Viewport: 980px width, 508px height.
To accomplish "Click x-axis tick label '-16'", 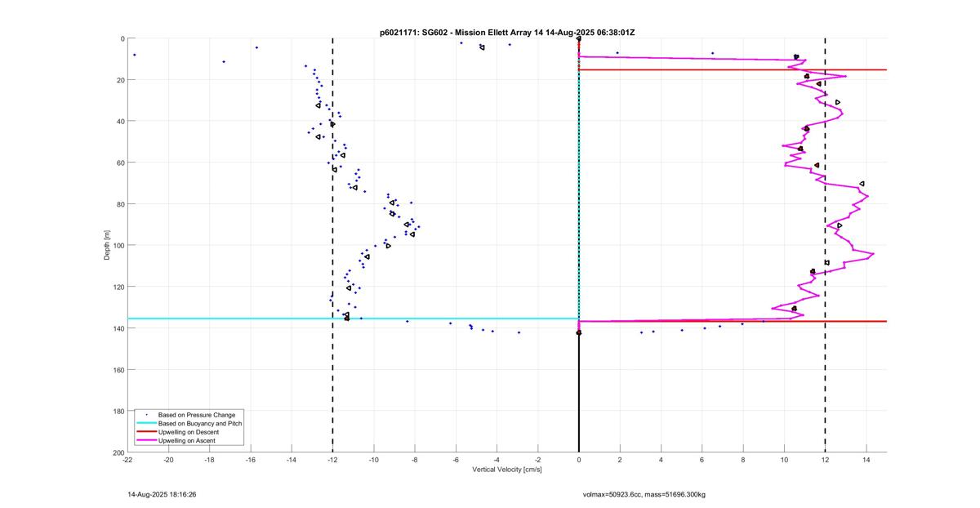I will [x=251, y=460].
